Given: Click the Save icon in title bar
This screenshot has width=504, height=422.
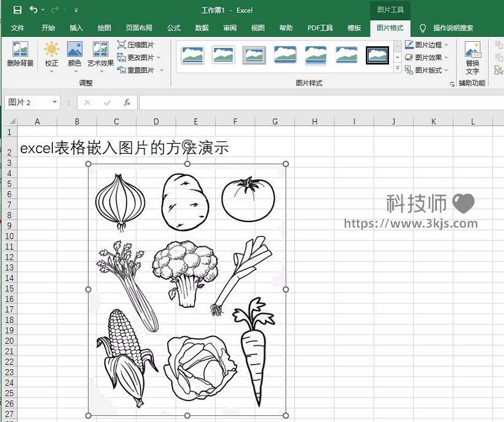Looking at the screenshot, I should (x=17, y=10).
